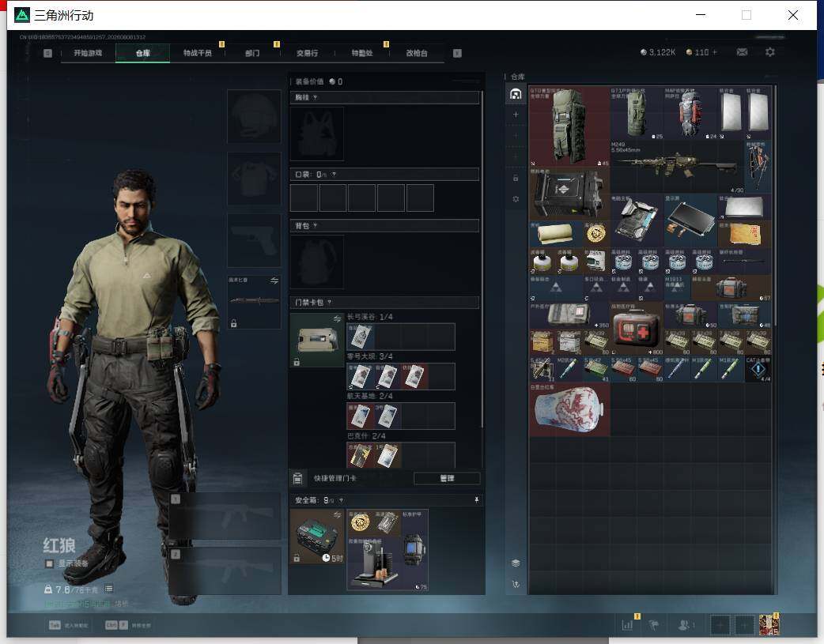Click the empty backpack slot
Viewport: 824px width, 644px height.
click(317, 262)
